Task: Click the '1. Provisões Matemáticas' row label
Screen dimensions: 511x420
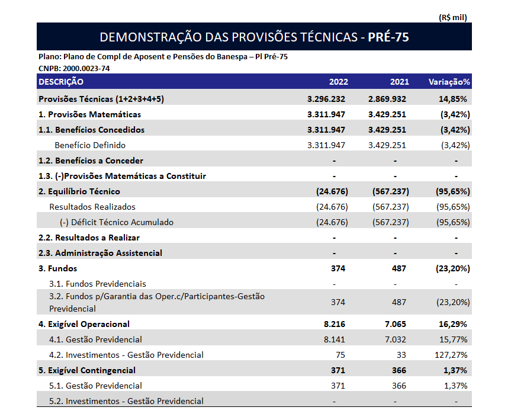Action: click(x=89, y=114)
